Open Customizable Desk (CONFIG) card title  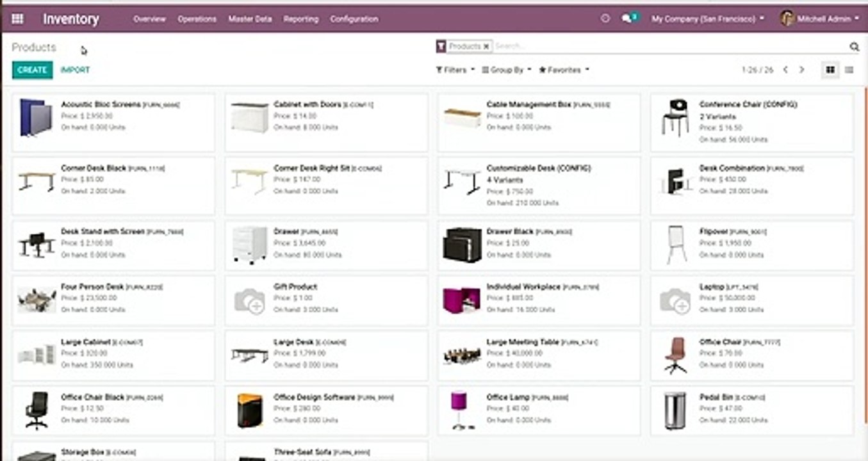pyautogui.click(x=538, y=168)
